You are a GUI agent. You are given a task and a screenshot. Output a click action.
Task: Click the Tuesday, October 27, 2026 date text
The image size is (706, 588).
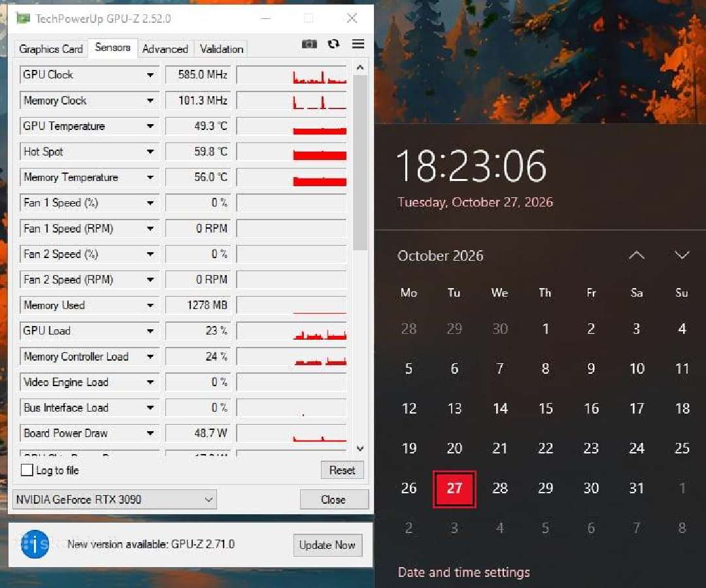point(475,202)
